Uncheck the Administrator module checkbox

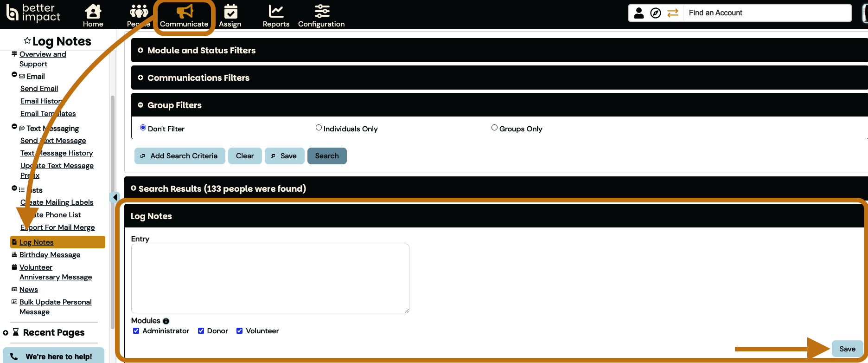[136, 331]
